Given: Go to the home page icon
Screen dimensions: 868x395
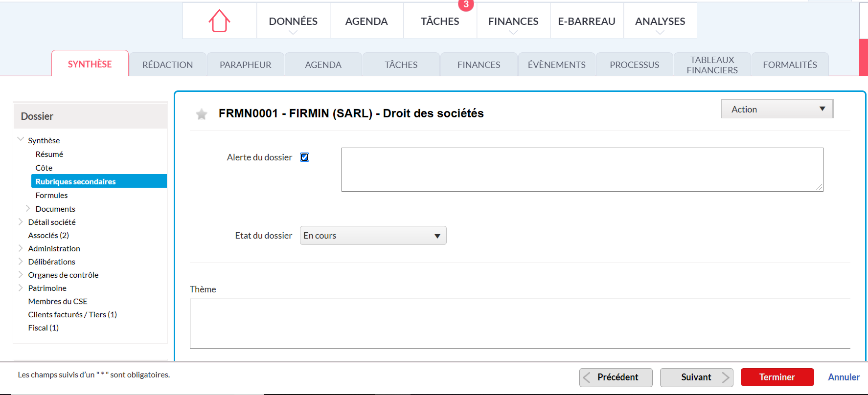Looking at the screenshot, I should point(219,21).
